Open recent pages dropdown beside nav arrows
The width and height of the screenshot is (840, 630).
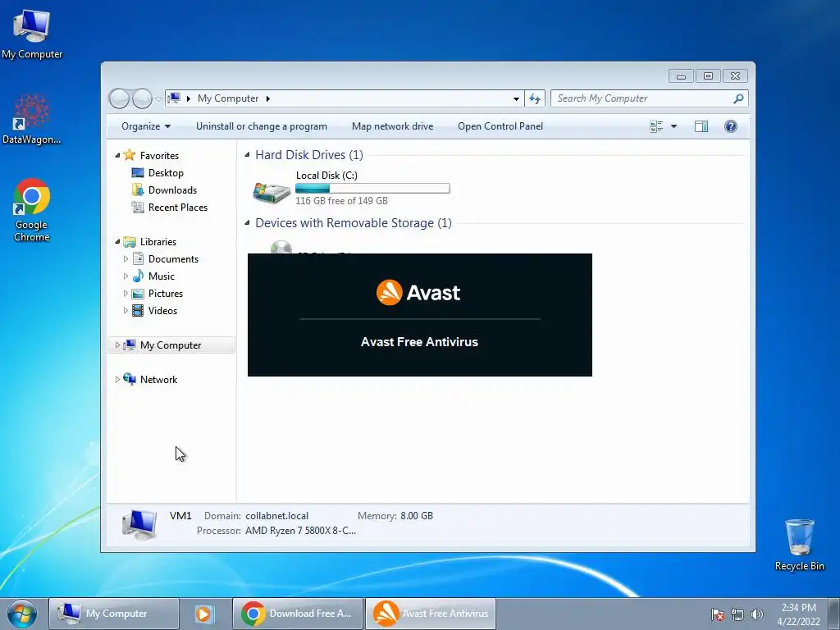tap(158, 99)
